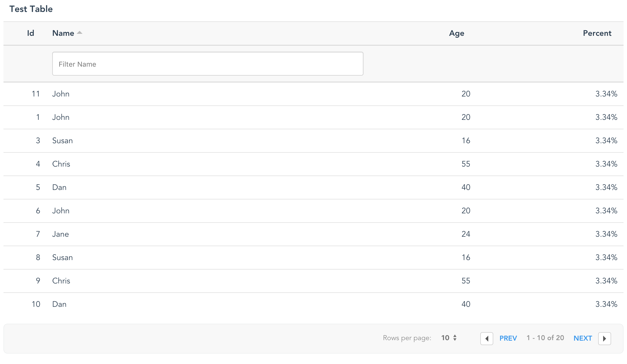Click the Dan name in row 5
627x364 pixels.
[59, 187]
